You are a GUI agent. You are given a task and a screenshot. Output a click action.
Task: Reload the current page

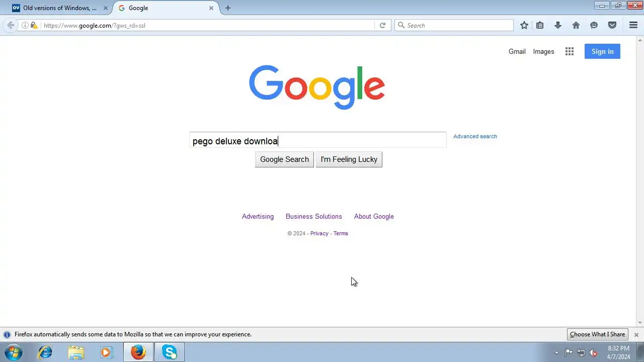pyautogui.click(x=382, y=25)
